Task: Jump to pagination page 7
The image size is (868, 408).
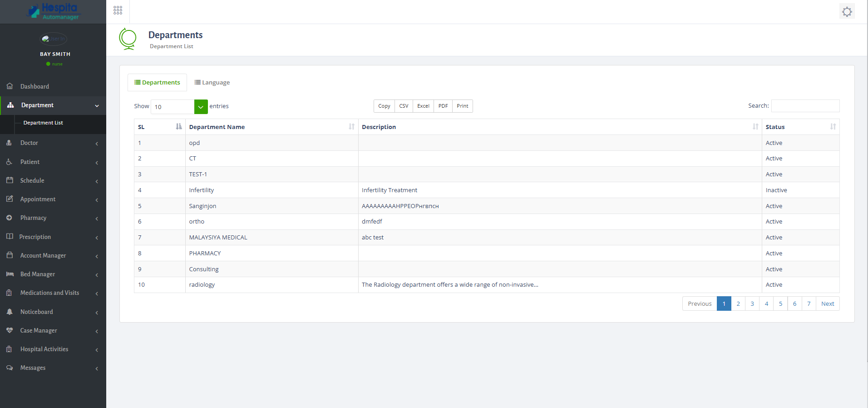Action: pyautogui.click(x=809, y=304)
